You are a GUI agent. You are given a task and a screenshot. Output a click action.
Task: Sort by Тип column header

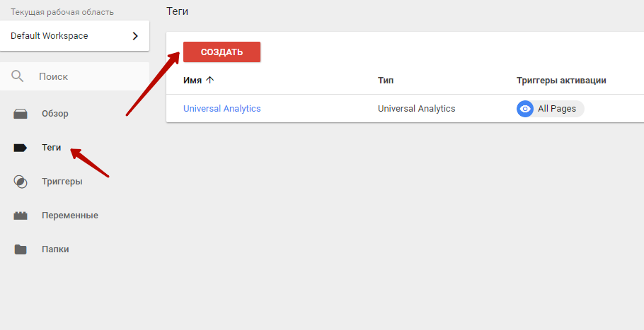coord(386,81)
